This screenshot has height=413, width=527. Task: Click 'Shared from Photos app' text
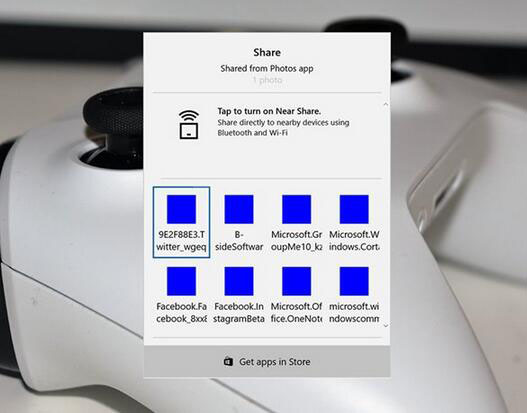(267, 69)
